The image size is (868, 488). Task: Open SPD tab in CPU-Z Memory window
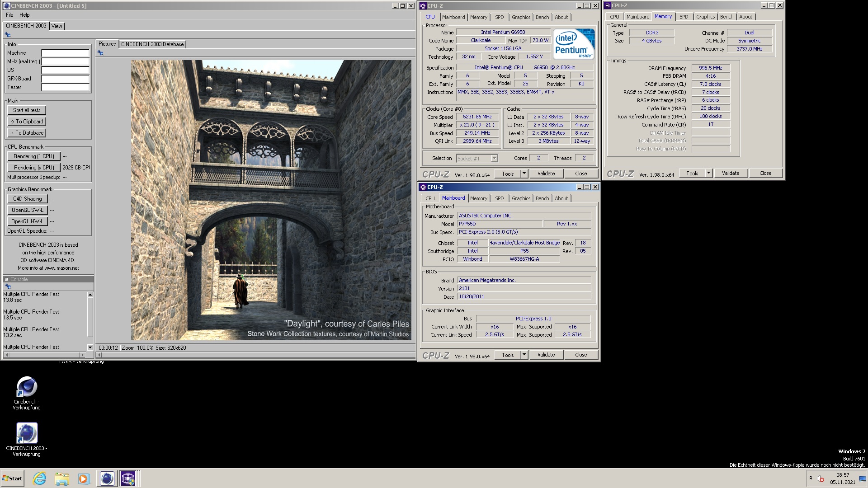[x=684, y=17]
